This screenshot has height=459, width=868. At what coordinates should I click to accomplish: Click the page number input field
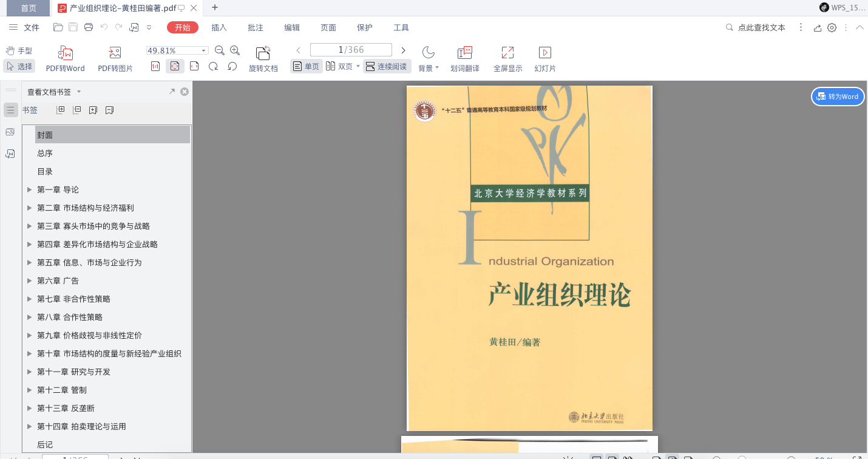coord(351,50)
